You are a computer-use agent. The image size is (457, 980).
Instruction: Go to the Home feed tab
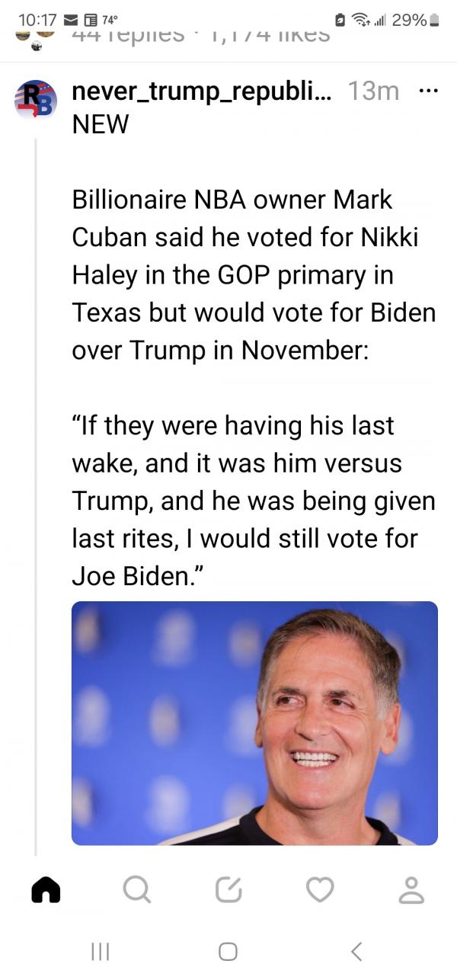click(45, 889)
